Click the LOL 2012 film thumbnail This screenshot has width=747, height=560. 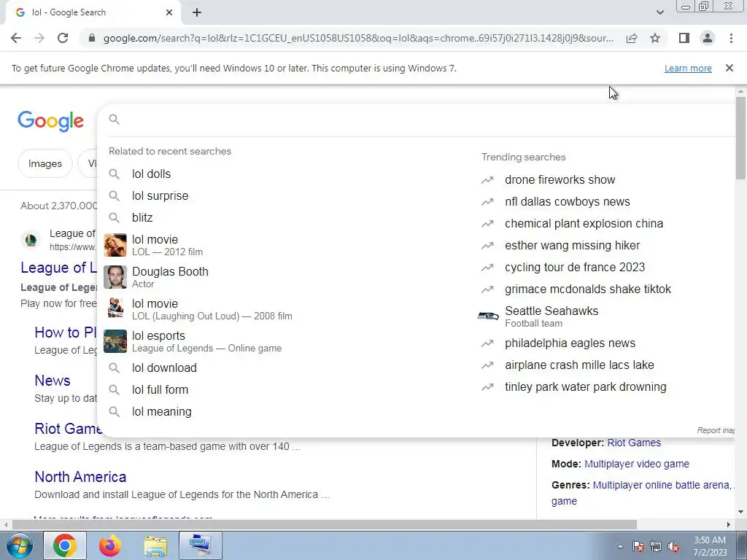[115, 245]
